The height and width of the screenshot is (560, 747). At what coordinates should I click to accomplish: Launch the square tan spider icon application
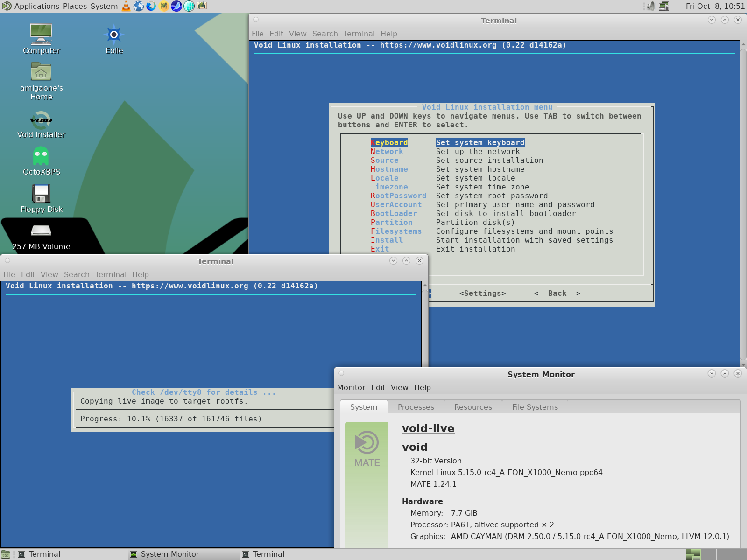[x=202, y=6]
